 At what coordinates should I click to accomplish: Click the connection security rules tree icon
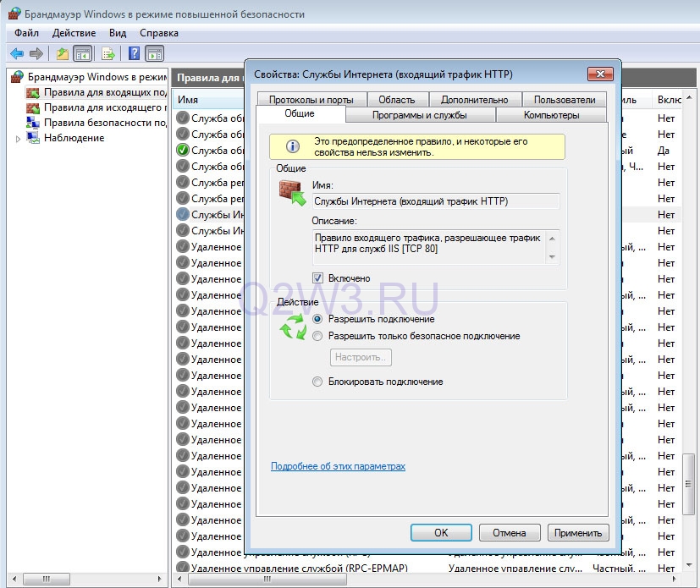[x=33, y=123]
